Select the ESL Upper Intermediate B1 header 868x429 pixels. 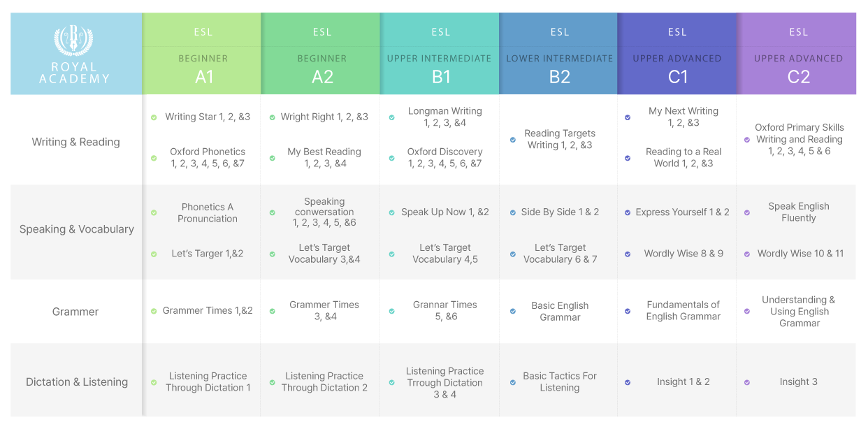[440, 53]
